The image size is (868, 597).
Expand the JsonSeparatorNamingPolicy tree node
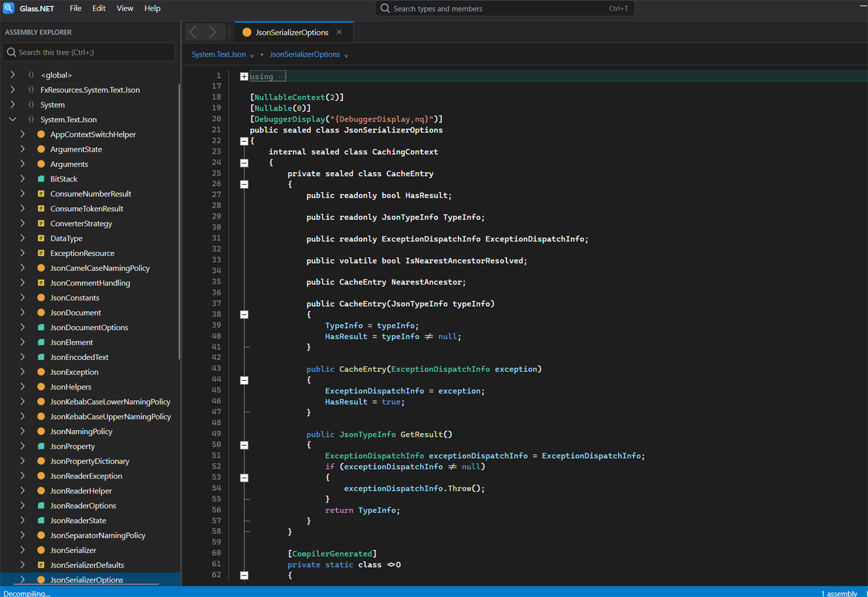pyautogui.click(x=22, y=535)
